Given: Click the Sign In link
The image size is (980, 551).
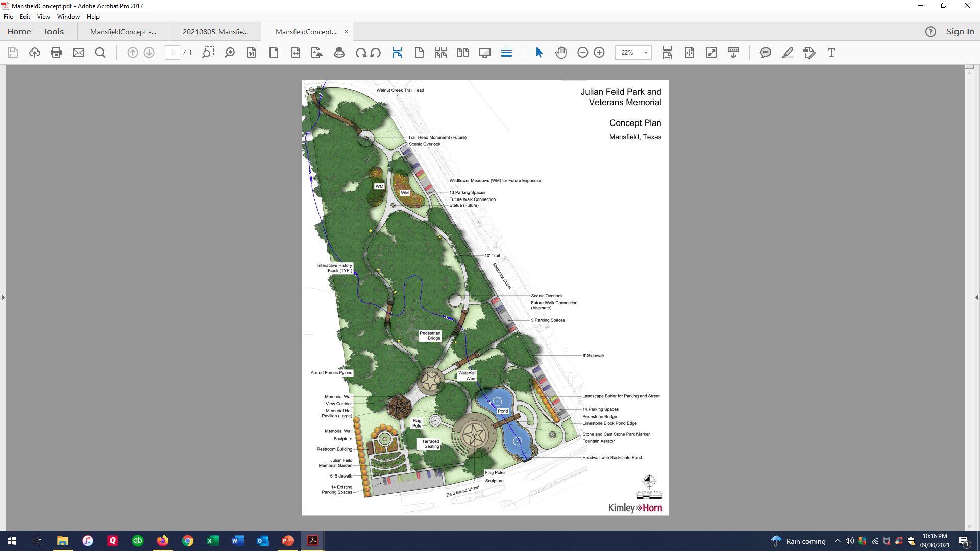Looking at the screenshot, I should click(960, 32).
